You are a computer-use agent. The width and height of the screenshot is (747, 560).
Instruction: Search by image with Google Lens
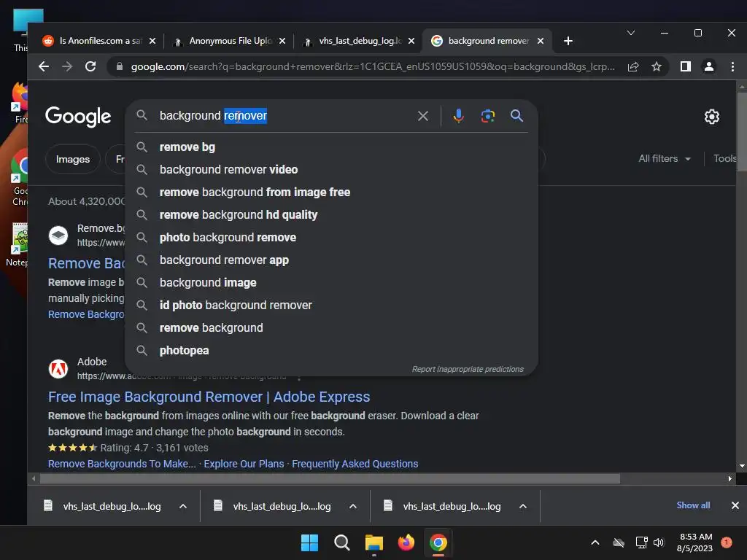[x=488, y=116]
